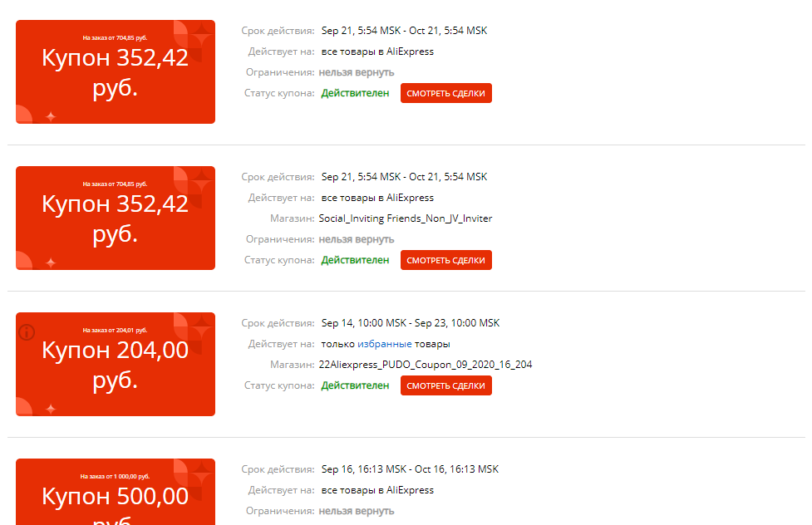
Task: Select the second 352,42 руб. coupon card
Action: click(x=116, y=218)
